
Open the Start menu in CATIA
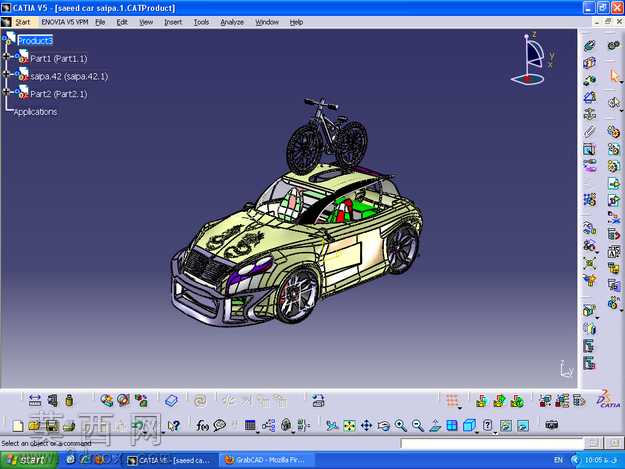23,22
